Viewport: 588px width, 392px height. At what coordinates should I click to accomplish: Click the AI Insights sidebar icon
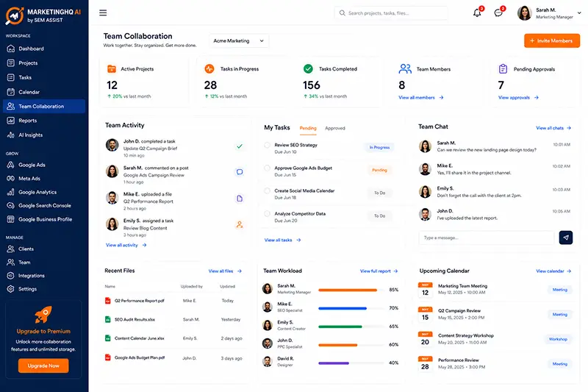[x=10, y=135]
